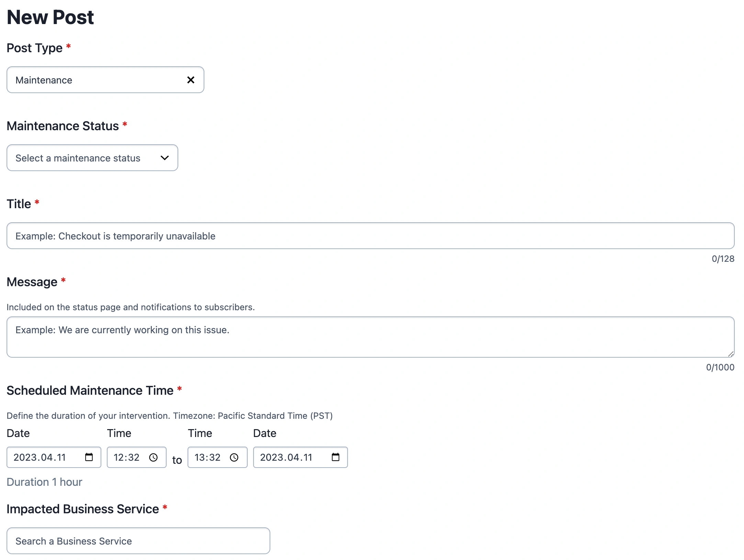This screenshot has height=560, width=744.
Task: Focus the Title input field
Action: 370,236
